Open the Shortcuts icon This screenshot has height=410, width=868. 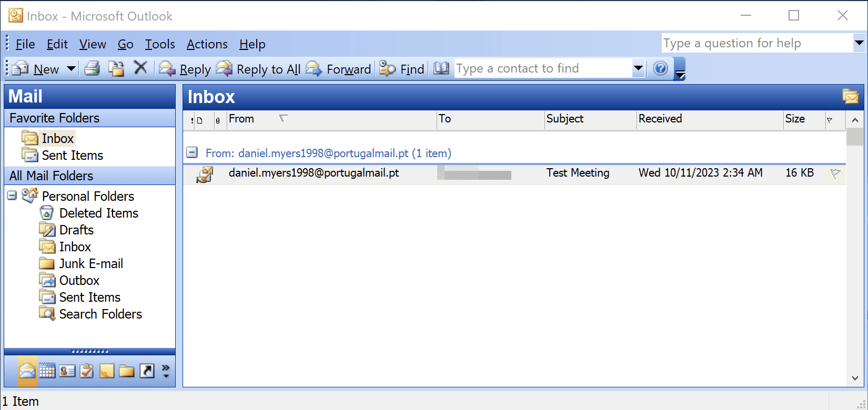pos(147,371)
